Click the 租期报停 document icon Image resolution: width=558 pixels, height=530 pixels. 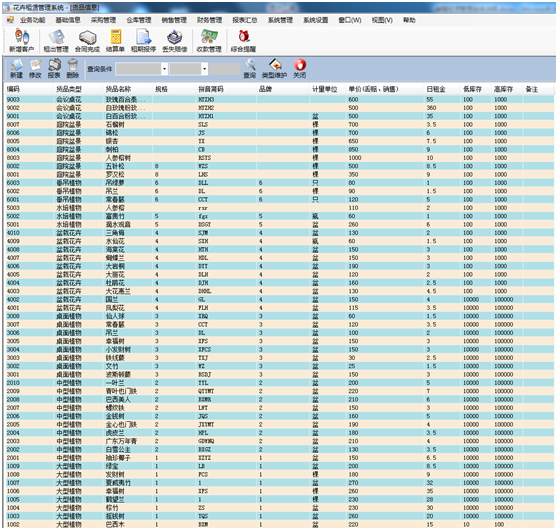click(x=143, y=41)
